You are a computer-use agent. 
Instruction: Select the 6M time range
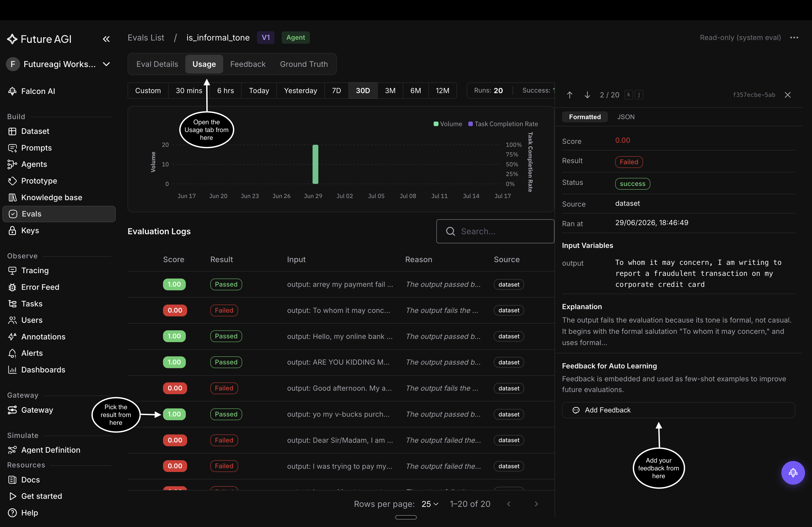[x=415, y=91]
